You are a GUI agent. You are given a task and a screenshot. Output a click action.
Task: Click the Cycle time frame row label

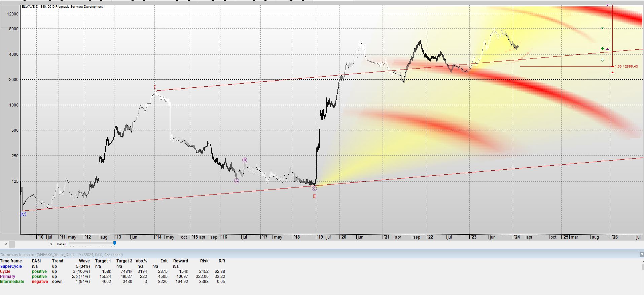tap(5, 271)
